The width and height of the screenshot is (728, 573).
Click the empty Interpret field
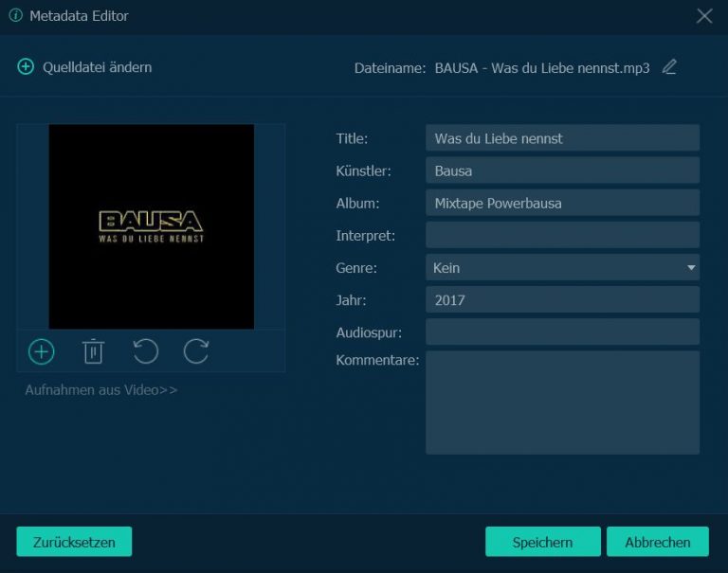tap(562, 235)
